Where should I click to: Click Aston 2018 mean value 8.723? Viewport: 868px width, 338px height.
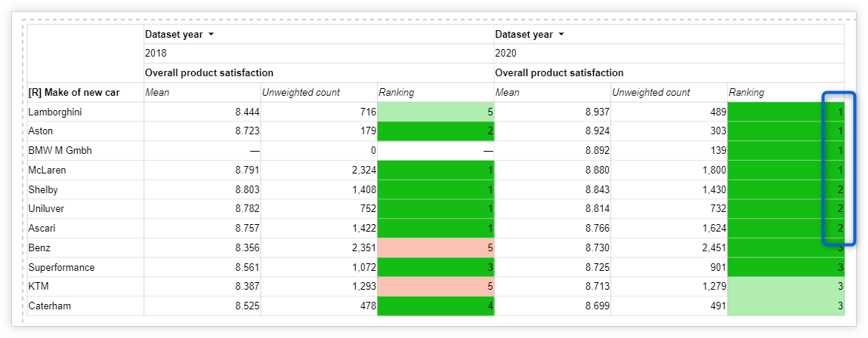248,132
